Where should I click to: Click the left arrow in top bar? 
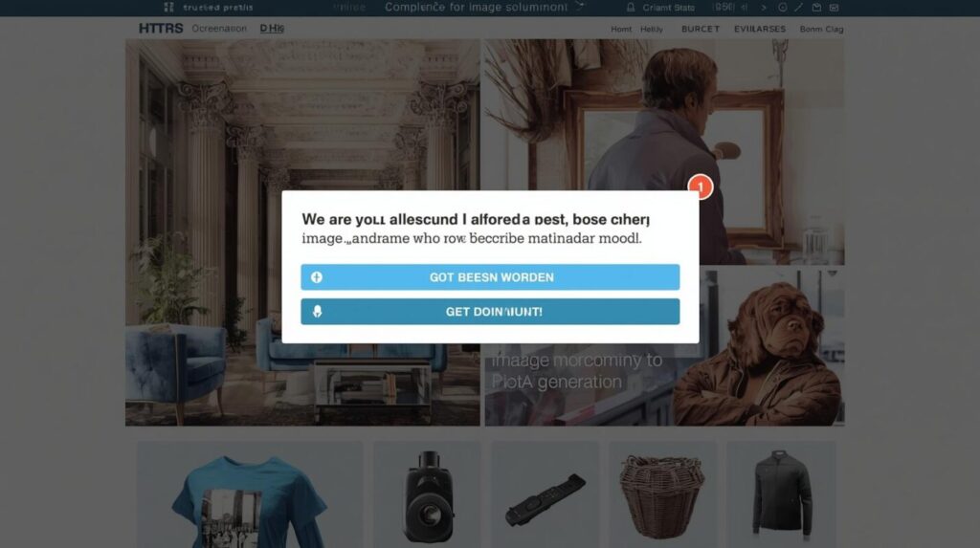745,8
